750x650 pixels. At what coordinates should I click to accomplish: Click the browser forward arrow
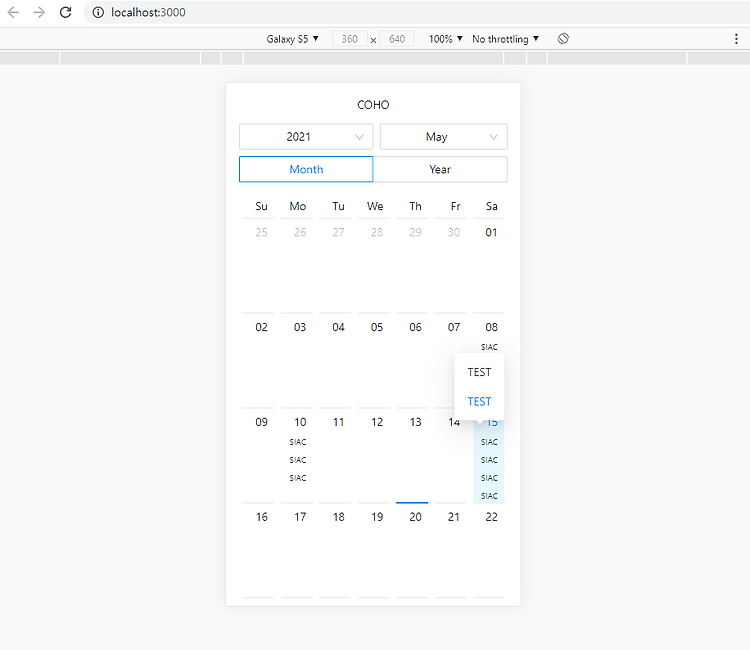39,12
